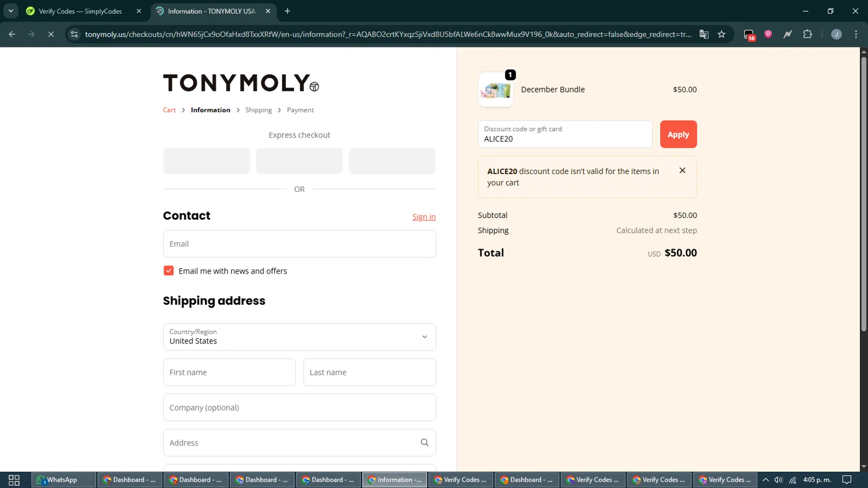This screenshot has height=488, width=868.
Task: Open a new browser tab
Action: tap(288, 11)
